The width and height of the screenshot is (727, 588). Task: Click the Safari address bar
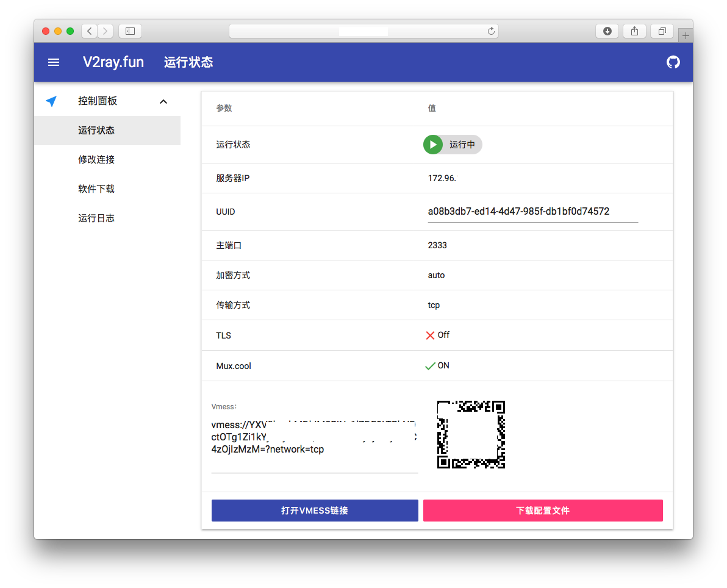pyautogui.click(x=363, y=31)
